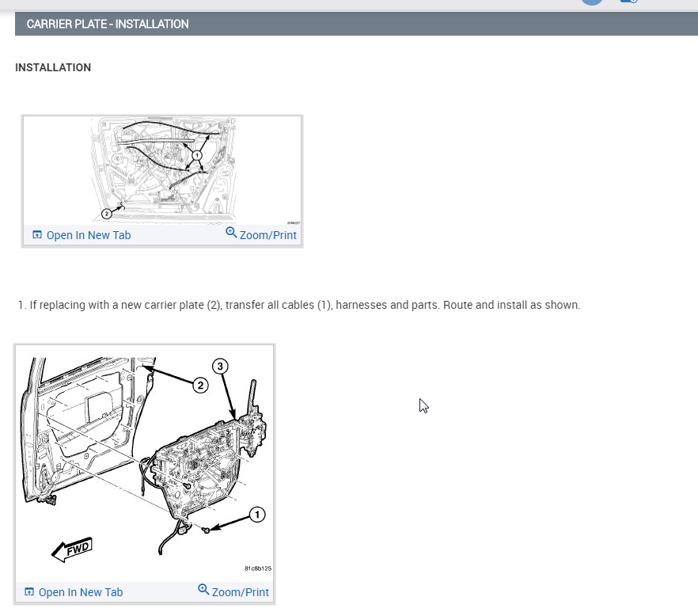Click callout 1 near screw in door diagram
698x616 pixels.
point(257,515)
